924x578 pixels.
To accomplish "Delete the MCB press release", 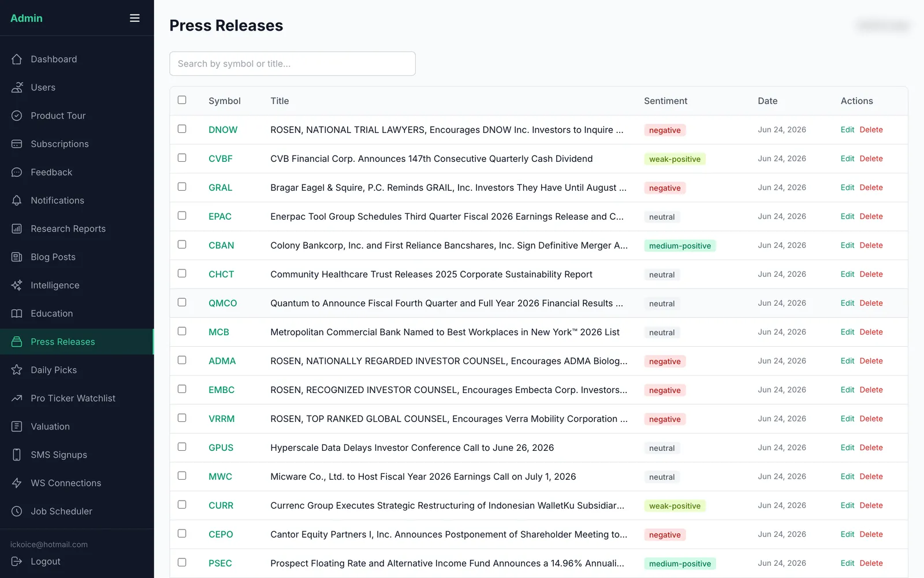I will click(871, 332).
